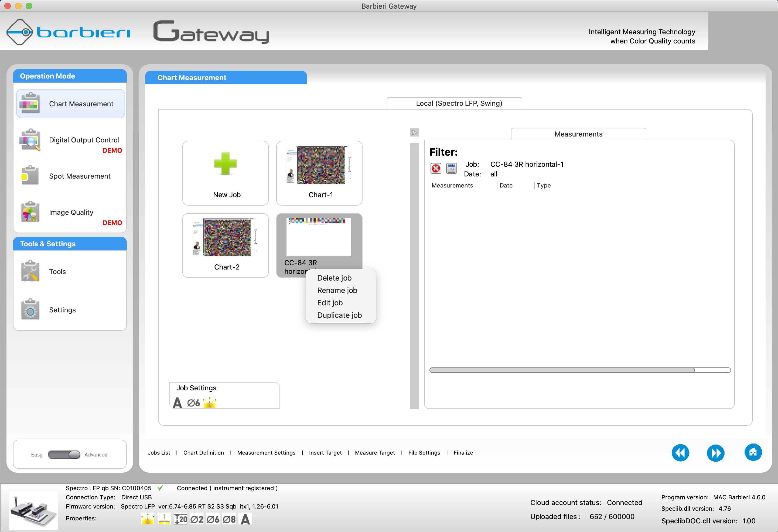Screen dimensions: 778x532
Task: Click the 'Spot Measurement' label
Action: (x=80, y=176)
